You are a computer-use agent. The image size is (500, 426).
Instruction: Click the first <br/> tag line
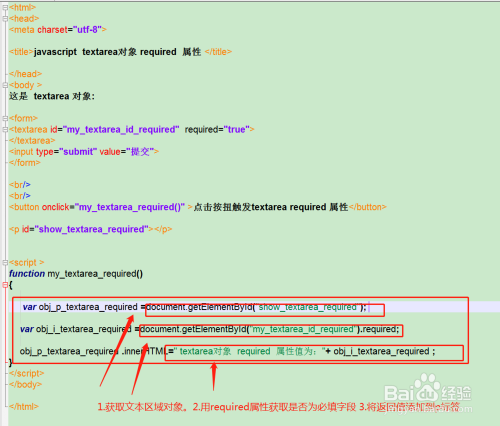pos(20,185)
